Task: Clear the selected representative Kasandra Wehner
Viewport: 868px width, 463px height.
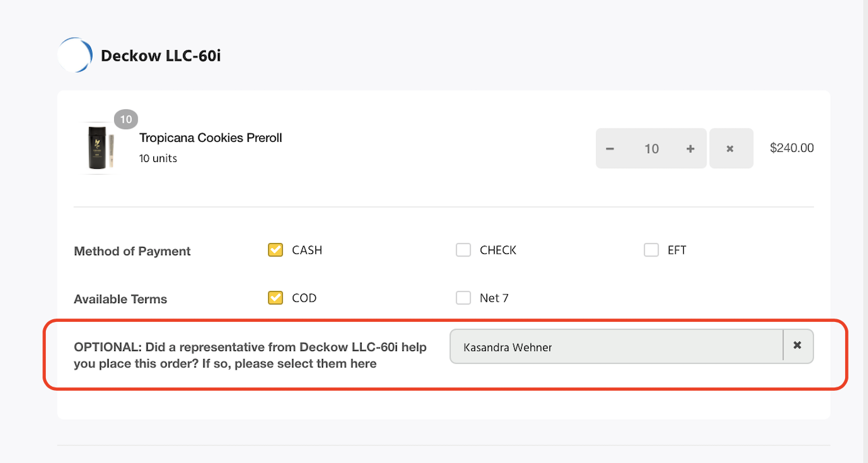Action: tap(797, 346)
